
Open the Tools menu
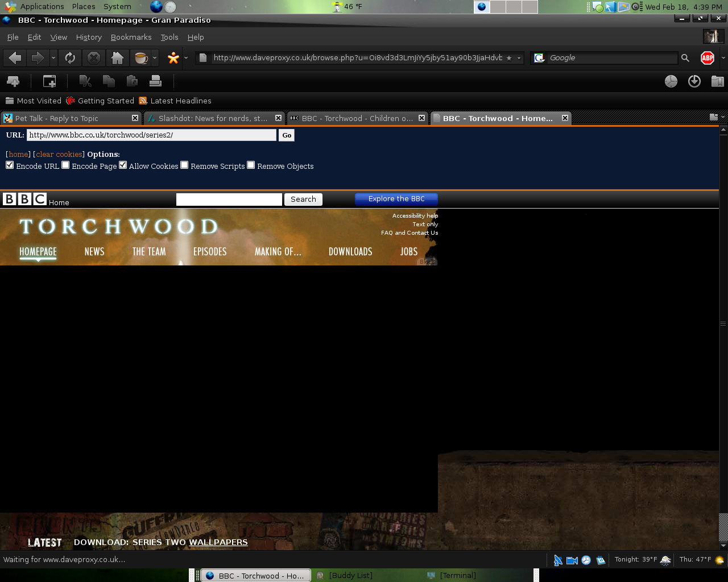tap(169, 37)
